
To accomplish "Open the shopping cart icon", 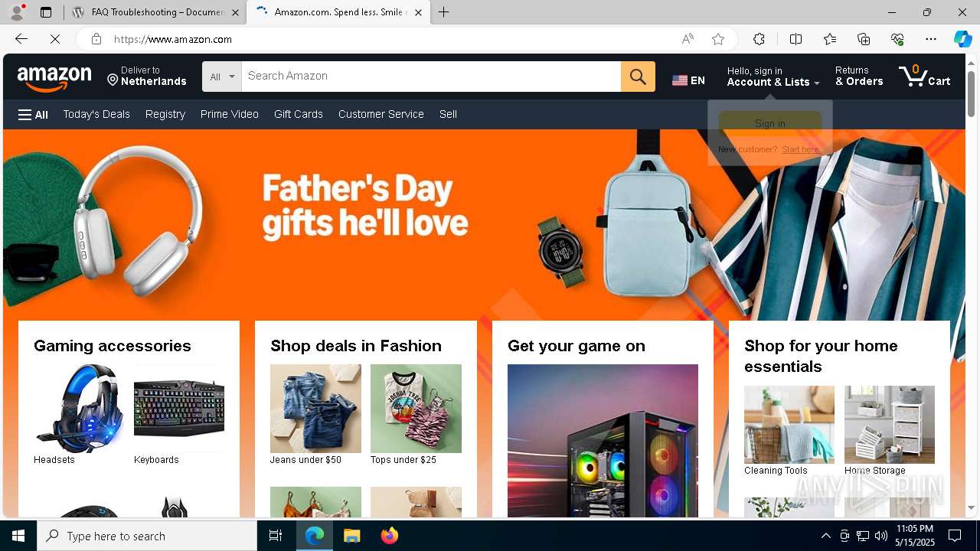I will (x=924, y=76).
